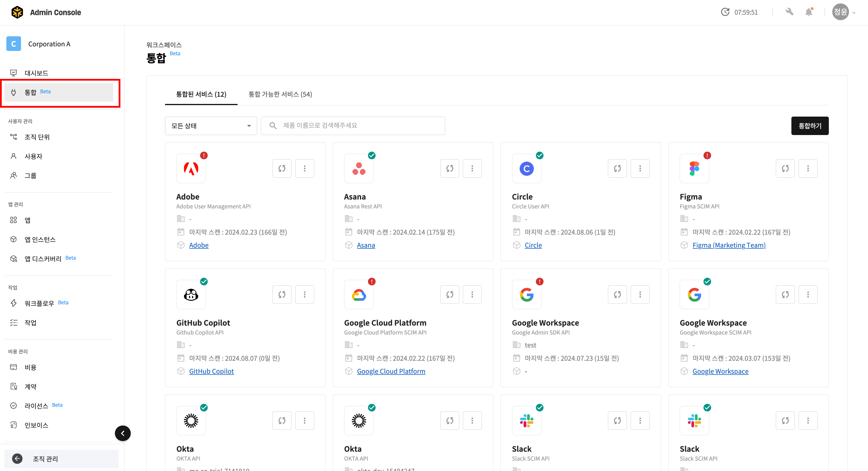Open 앱 디스커버리 in the sidebar

[43, 259]
